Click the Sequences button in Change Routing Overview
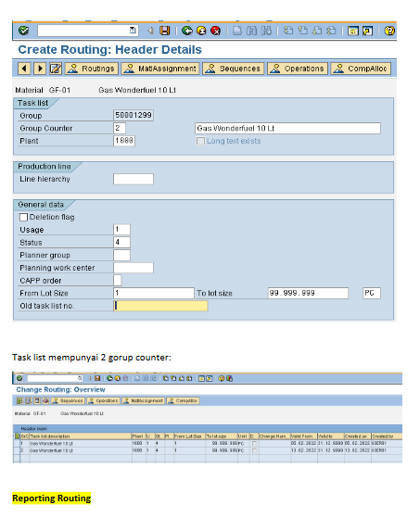420x530 pixels. 68,400
